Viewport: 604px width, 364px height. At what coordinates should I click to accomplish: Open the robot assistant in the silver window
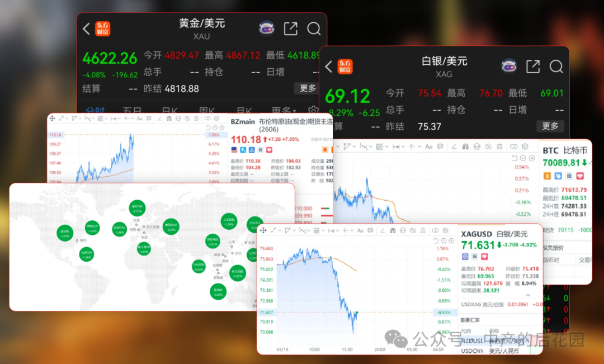pyautogui.click(x=509, y=66)
